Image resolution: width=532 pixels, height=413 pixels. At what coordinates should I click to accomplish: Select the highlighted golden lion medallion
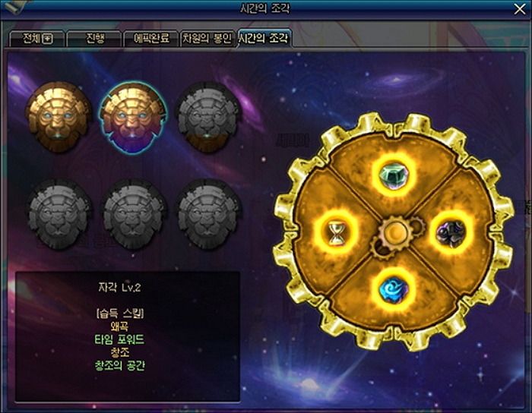click(133, 118)
